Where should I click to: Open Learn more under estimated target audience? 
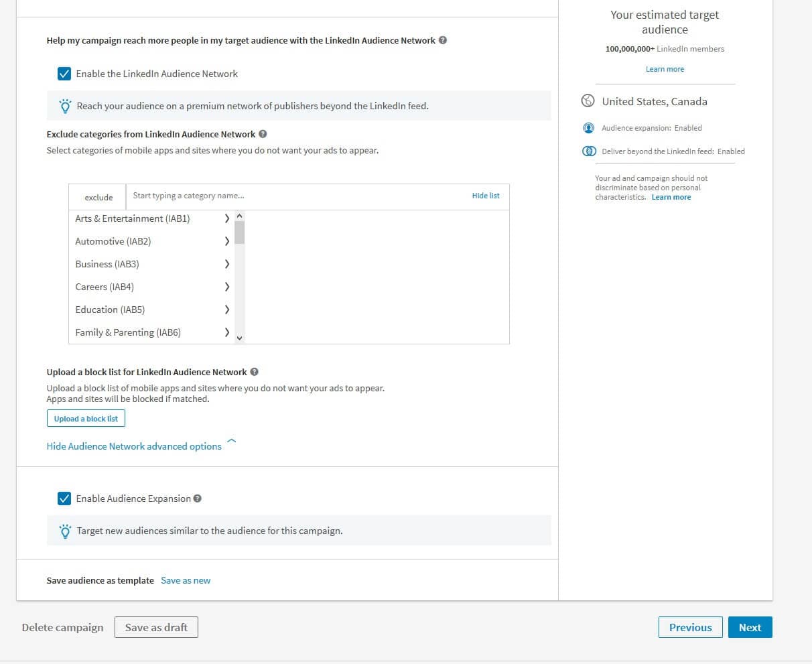click(x=664, y=69)
